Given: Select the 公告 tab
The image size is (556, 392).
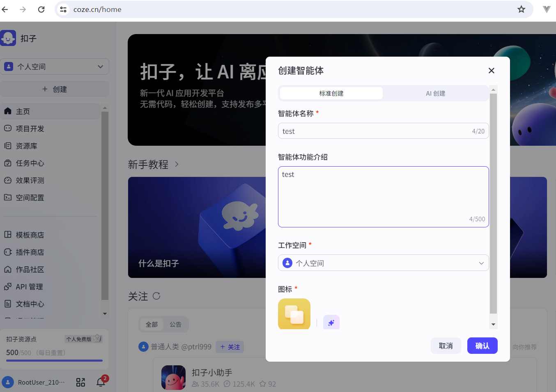Looking at the screenshot, I should point(176,324).
